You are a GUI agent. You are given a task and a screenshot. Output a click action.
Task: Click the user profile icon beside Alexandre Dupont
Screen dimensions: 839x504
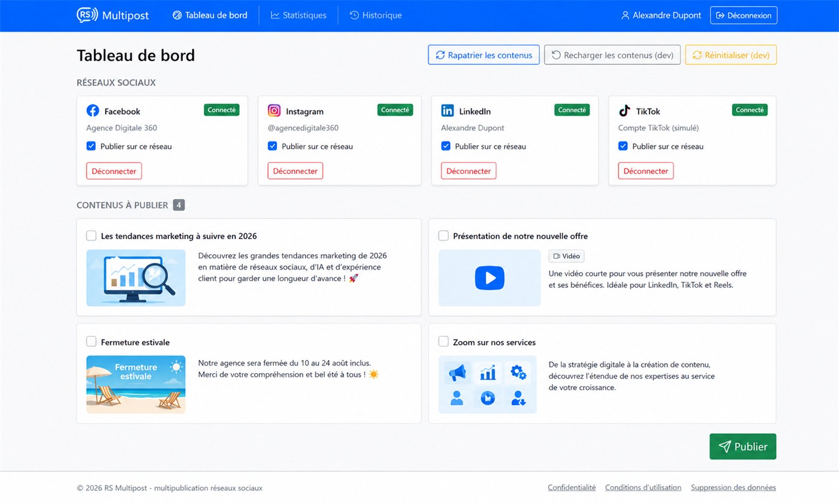tap(625, 16)
